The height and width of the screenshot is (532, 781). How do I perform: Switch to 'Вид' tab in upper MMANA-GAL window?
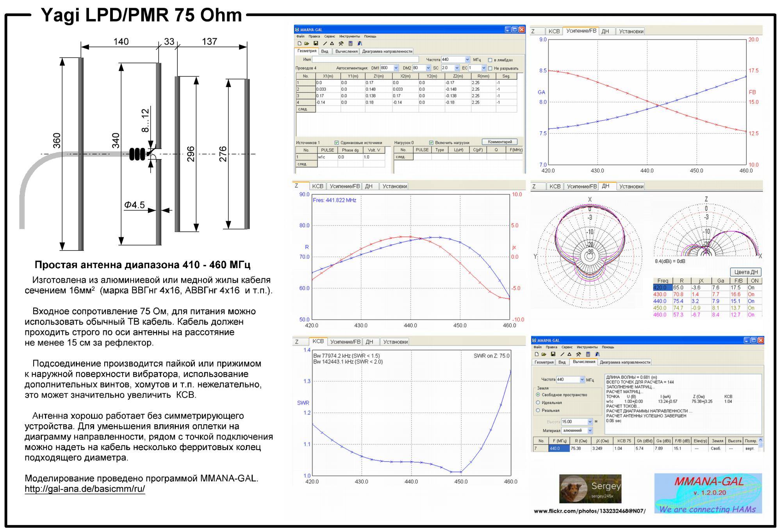(325, 51)
